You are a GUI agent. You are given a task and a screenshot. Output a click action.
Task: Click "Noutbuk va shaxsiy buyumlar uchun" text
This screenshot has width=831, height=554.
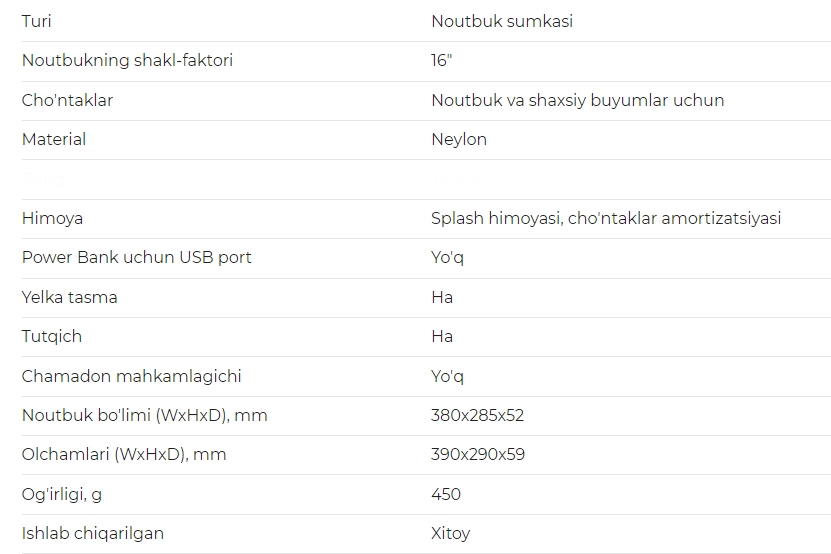577,100
